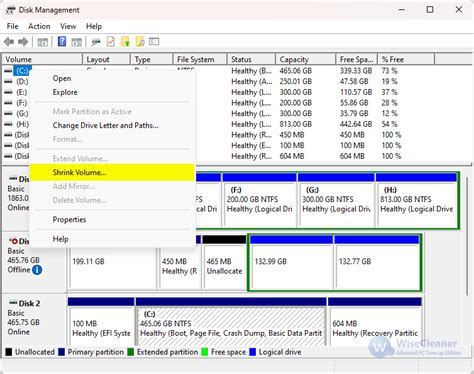
Task: Choose Help in the context menu
Action: click(x=112, y=239)
